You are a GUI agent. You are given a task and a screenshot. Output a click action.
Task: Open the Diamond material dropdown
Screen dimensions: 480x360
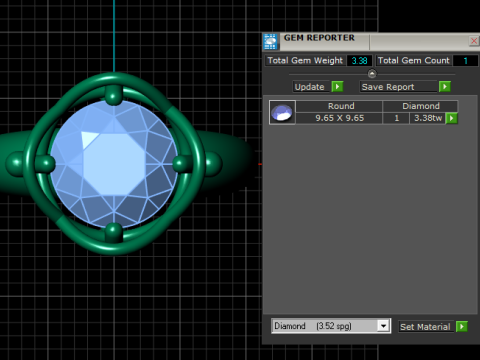pos(383,326)
